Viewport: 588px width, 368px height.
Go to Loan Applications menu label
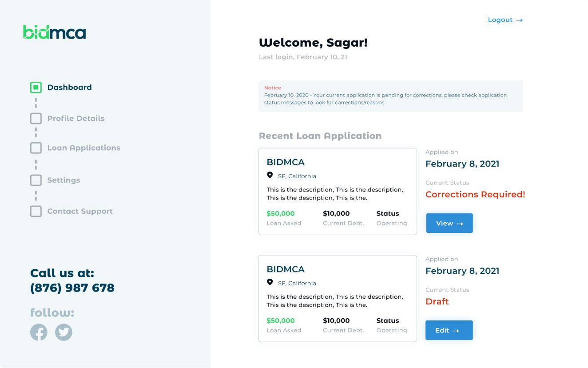[x=83, y=148]
